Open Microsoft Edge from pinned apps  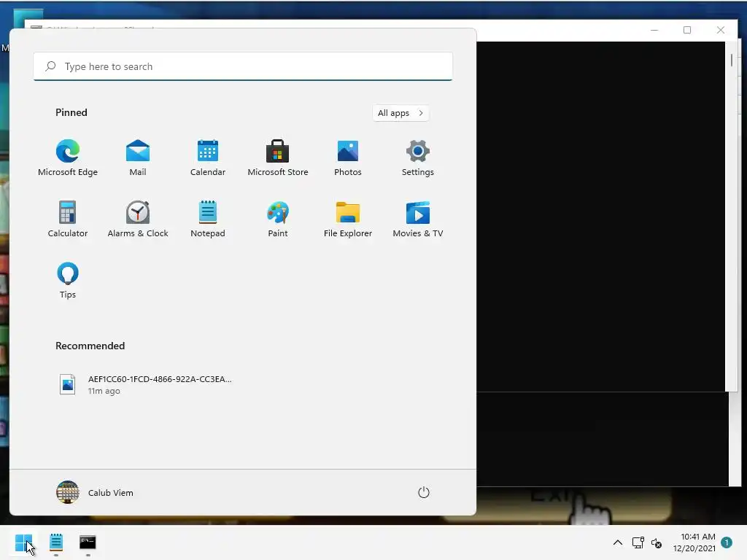click(x=68, y=158)
